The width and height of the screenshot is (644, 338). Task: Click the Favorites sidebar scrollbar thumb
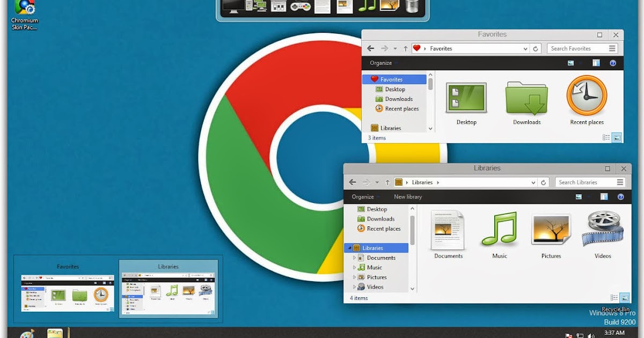430,83
